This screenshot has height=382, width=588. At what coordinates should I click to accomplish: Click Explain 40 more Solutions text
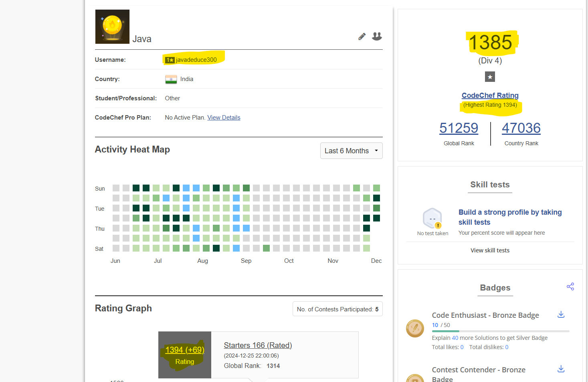(490, 338)
